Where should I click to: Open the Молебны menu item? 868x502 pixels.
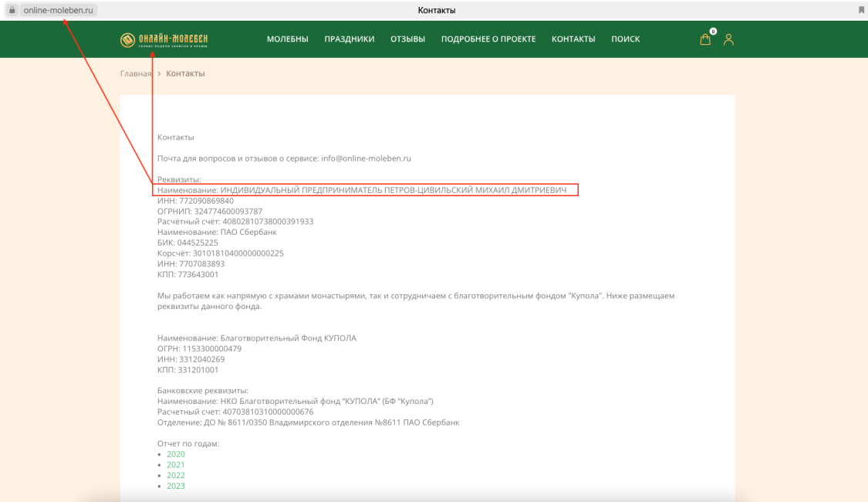point(287,39)
